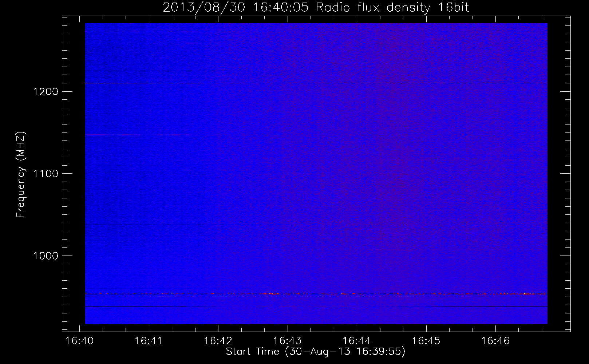Click the 16:41 time tick label
589x364 pixels.
149,341
